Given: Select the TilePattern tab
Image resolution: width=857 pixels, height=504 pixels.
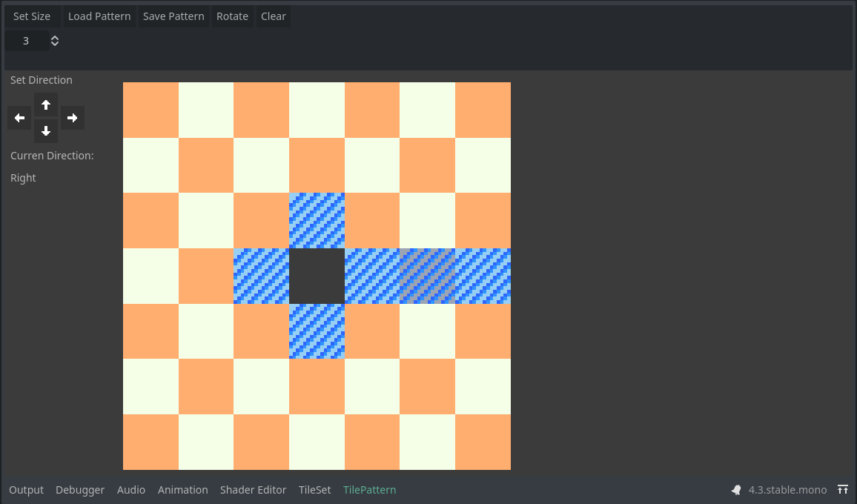Looking at the screenshot, I should 369,490.
